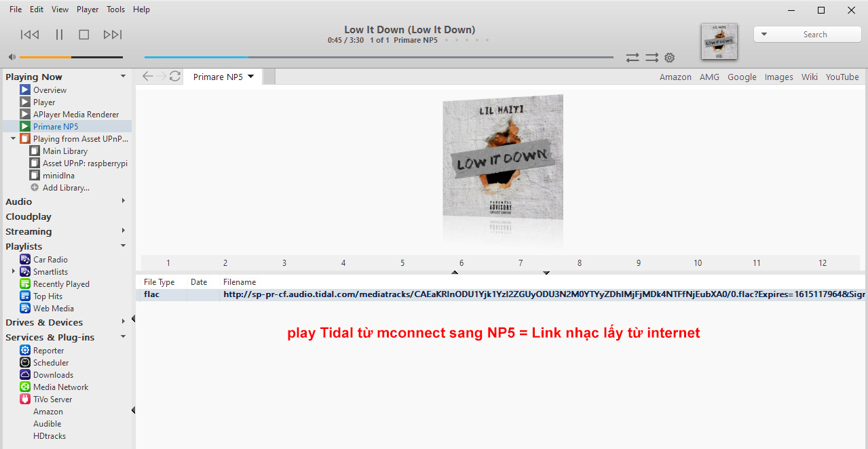Image resolution: width=868 pixels, height=449 pixels.
Task: Open Reporter plug-in
Action: click(x=48, y=351)
